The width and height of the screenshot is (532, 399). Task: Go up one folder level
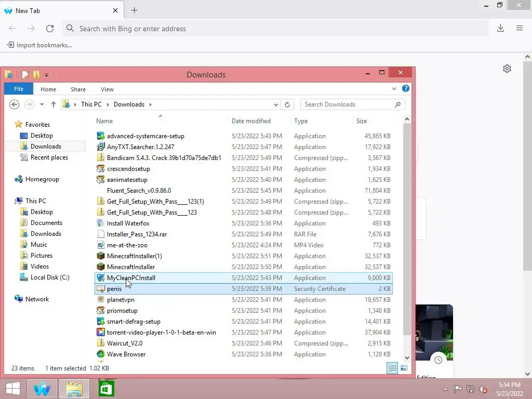pyautogui.click(x=54, y=104)
